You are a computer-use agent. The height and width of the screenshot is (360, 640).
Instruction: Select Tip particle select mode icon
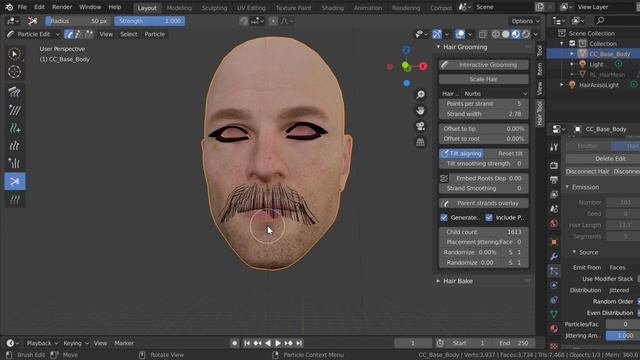pos(89,34)
